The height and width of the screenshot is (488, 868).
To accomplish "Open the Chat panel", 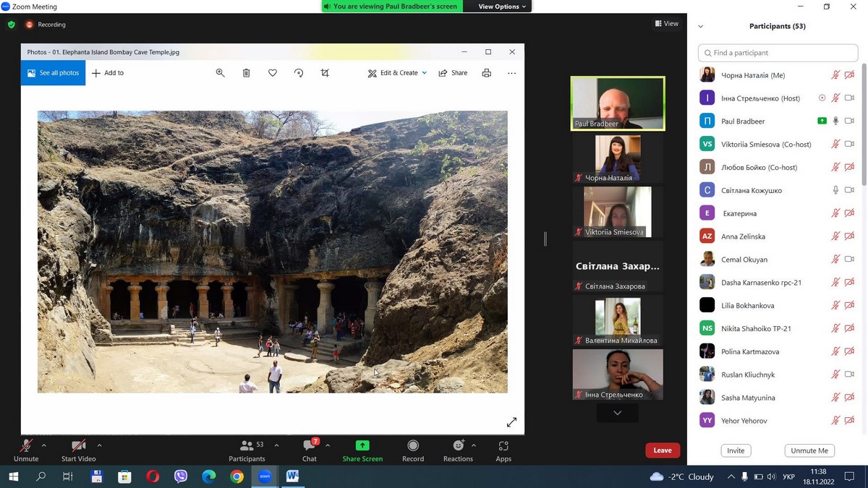I will pos(310,446).
